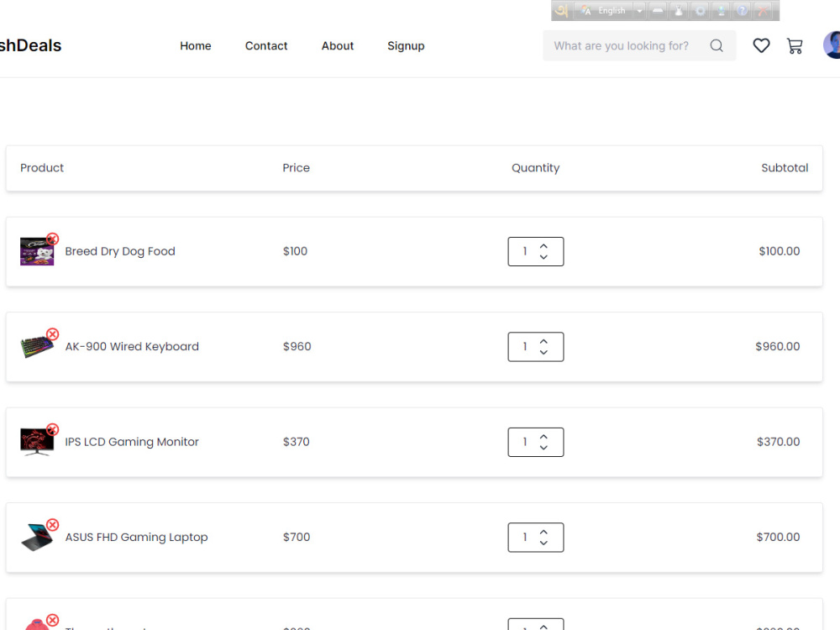The width and height of the screenshot is (840, 630).
Task: Click the IPS LCD Gaming Monitor quantity field
Action: click(x=536, y=443)
